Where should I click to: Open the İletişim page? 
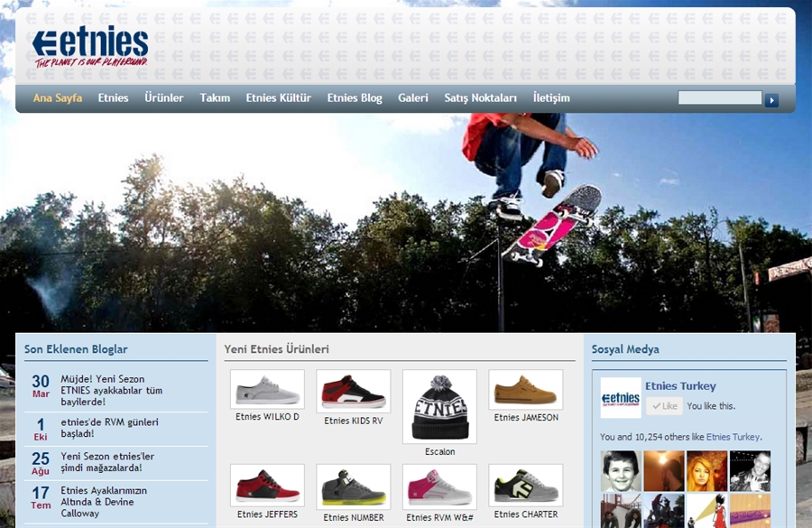(551, 97)
